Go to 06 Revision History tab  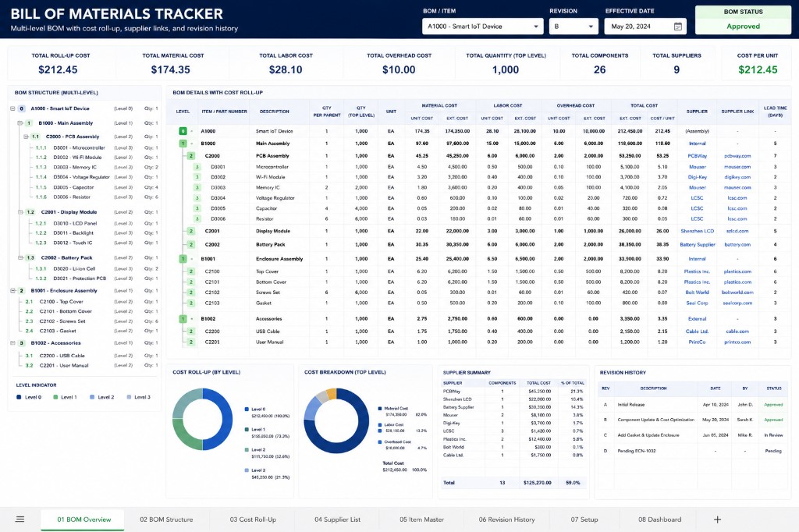point(506,520)
